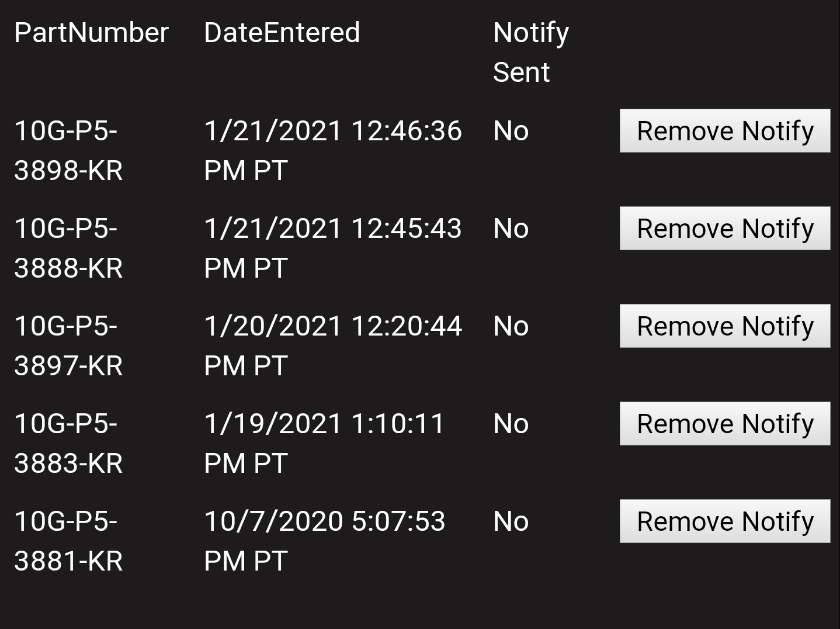Click Notify Sent value for 10G-P5-3881-KR
Screen dimensions: 840x629
pos(511,521)
